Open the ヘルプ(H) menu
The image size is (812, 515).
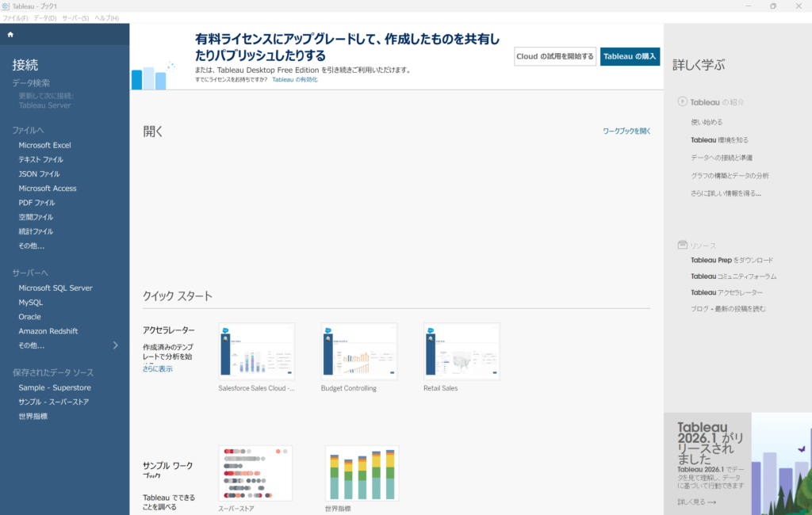click(106, 18)
